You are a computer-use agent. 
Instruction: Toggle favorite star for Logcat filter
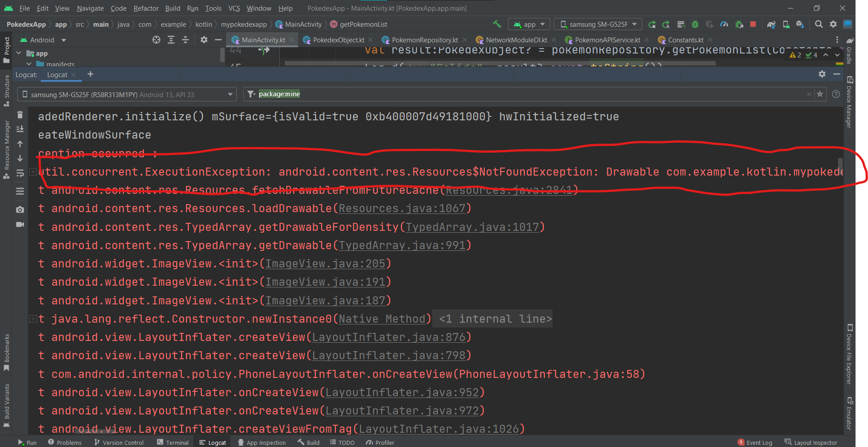pos(820,94)
